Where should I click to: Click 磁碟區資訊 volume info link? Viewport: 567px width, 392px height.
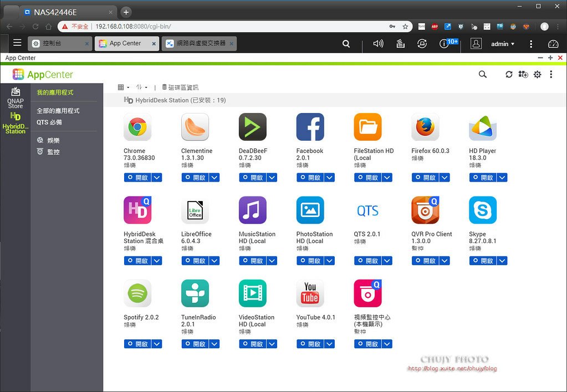(180, 87)
